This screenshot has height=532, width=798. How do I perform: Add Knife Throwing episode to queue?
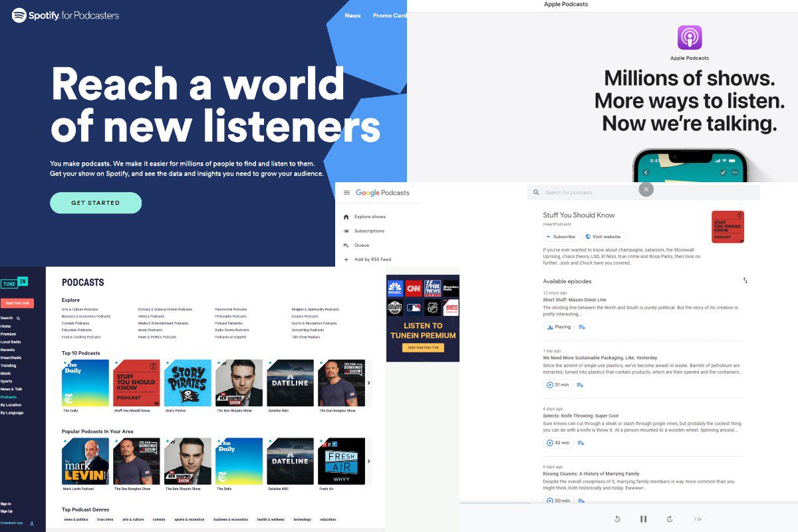point(581,443)
